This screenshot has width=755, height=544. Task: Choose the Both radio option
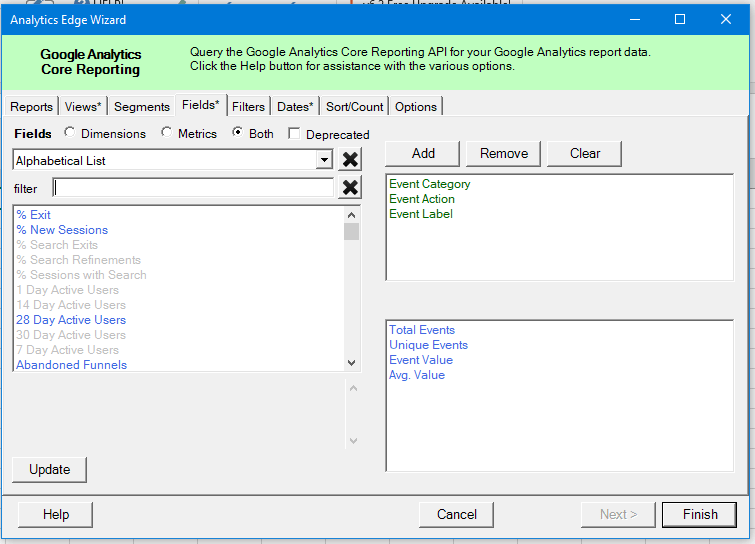(x=237, y=133)
